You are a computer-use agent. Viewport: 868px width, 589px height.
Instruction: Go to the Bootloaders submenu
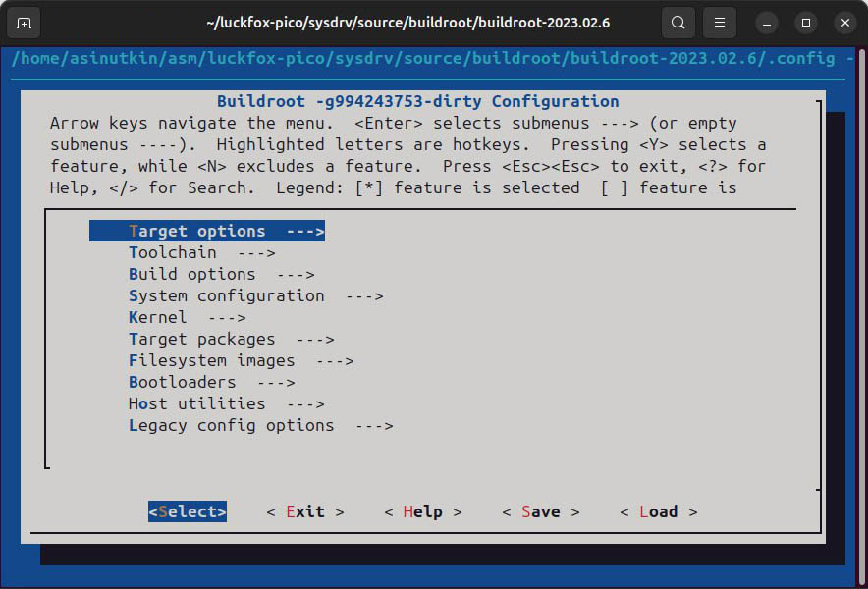coord(211,382)
